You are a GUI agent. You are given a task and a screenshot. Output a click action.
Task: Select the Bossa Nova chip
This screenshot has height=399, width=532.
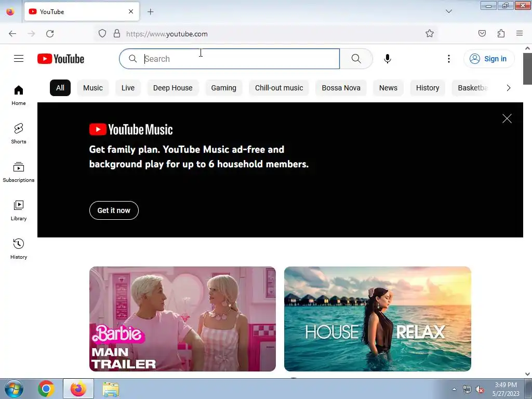point(341,88)
